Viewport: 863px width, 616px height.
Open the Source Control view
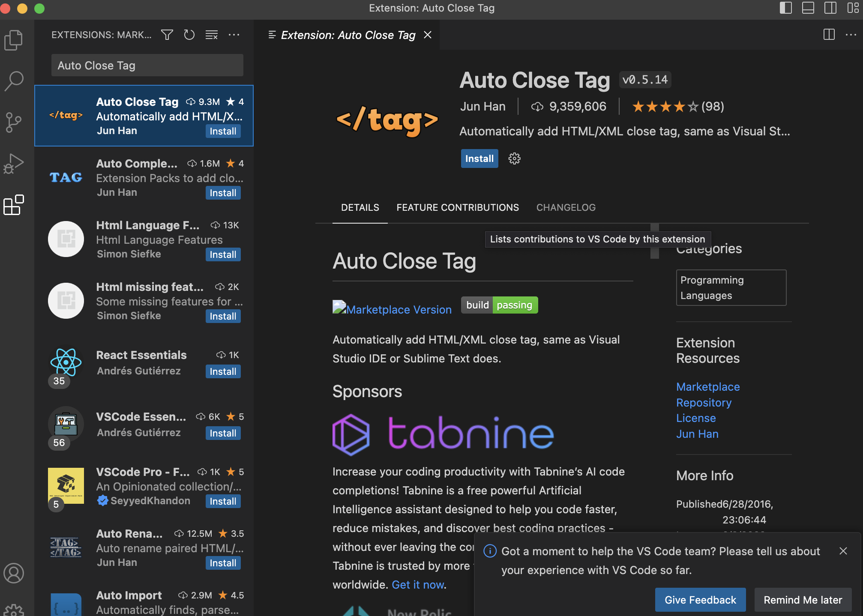point(14,122)
